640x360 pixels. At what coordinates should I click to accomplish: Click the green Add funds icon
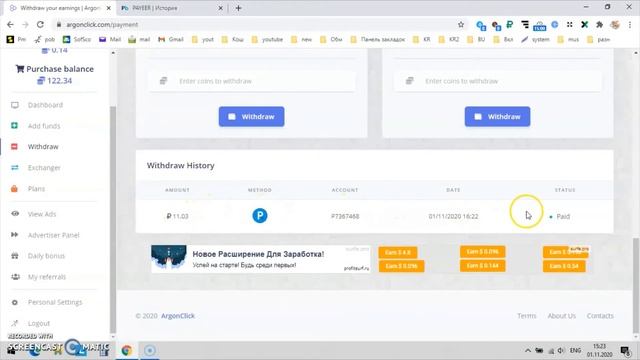(14, 125)
